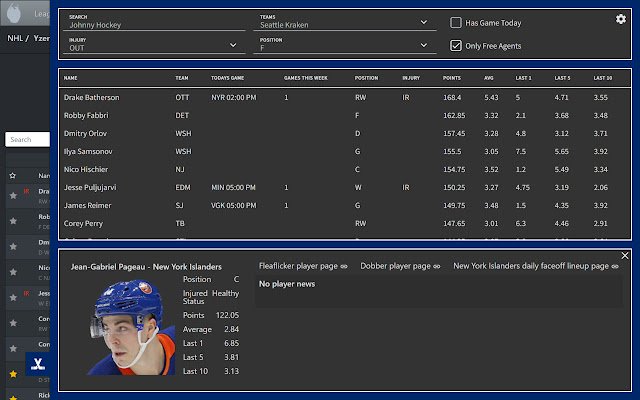Open the Dobber player page link

tap(400, 266)
